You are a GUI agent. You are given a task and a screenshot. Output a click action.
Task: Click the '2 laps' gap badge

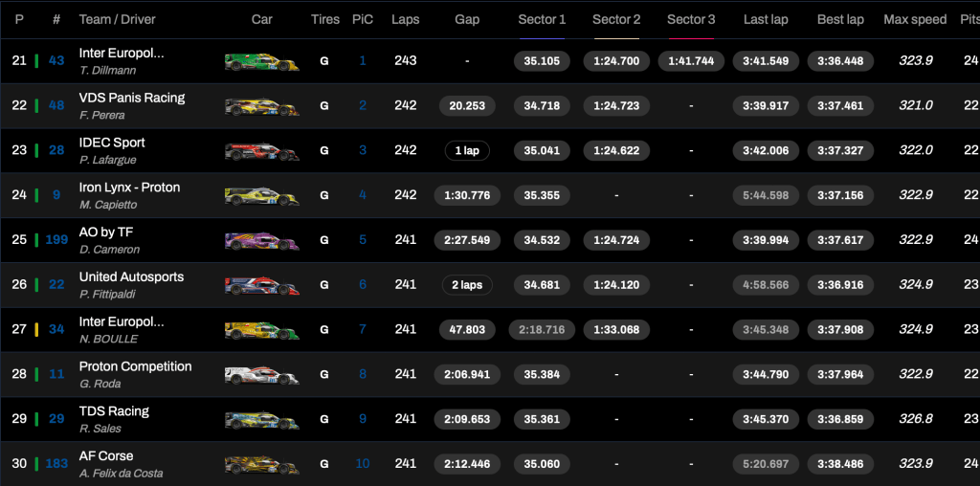467,285
